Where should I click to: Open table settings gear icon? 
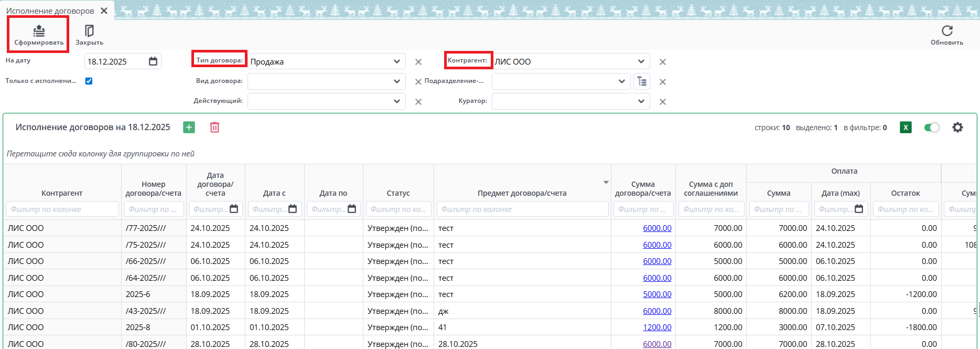tap(957, 128)
